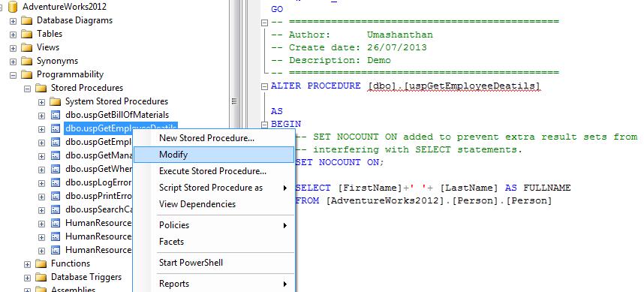
Task: Click the AdventureWorks2012 database cylinder icon
Action: coord(13,7)
